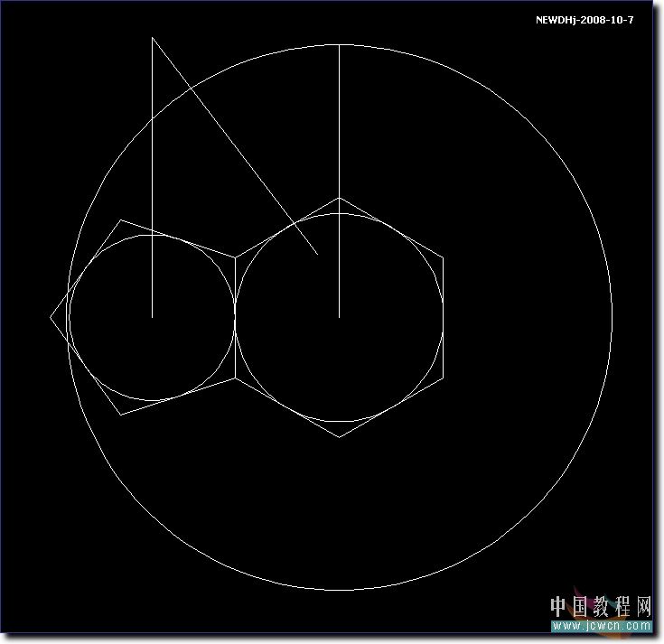This screenshot has height=644, width=664.
Task: Open the www.jcwcn.com link
Action: pyautogui.click(x=602, y=624)
